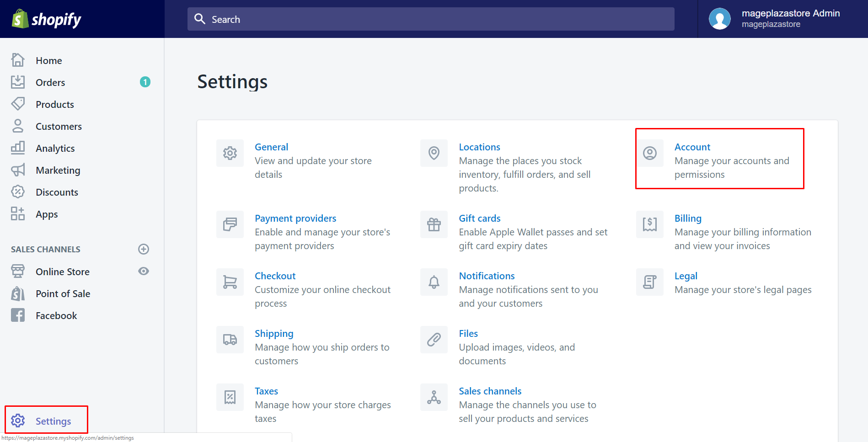Open Analytics in sidebar
This screenshot has height=442, width=868.
coord(55,148)
